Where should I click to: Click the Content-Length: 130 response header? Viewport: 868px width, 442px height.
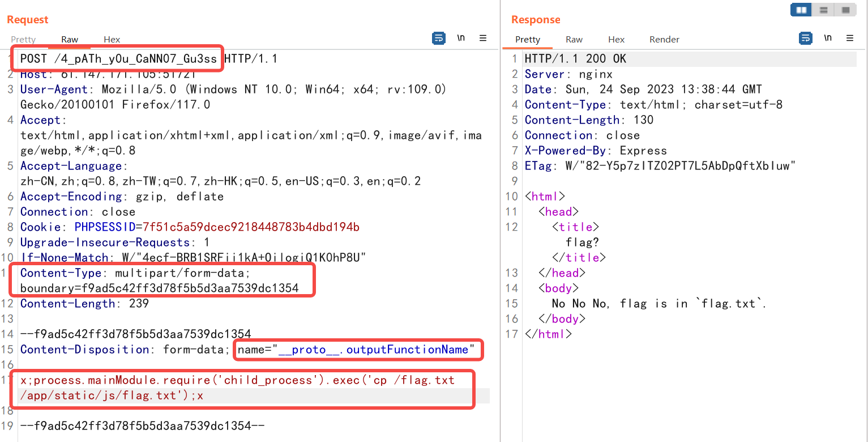click(x=589, y=120)
